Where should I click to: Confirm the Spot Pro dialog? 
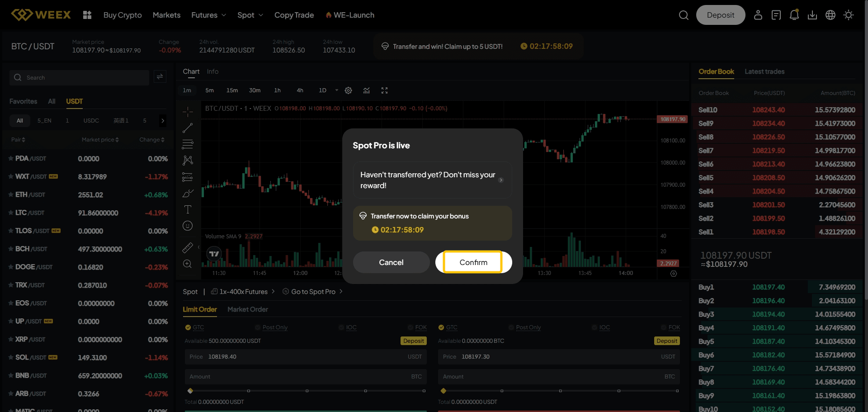tap(473, 262)
